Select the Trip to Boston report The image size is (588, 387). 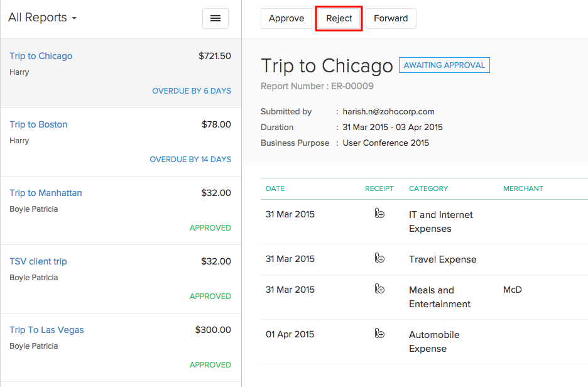[x=38, y=124]
